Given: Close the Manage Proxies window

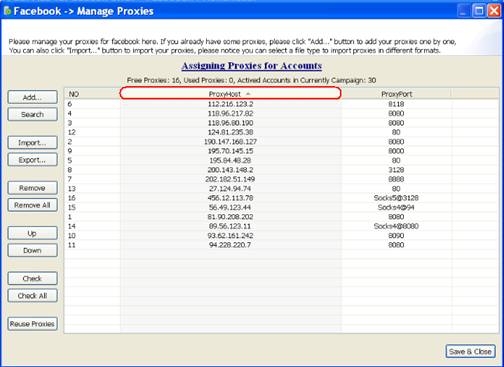Looking at the screenshot, I should [x=494, y=11].
